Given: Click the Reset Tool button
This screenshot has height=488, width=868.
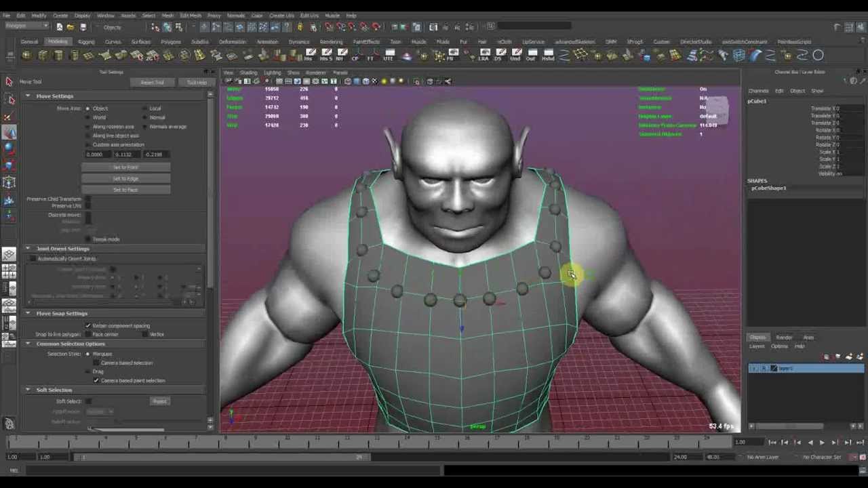Looking at the screenshot, I should 152,83.
